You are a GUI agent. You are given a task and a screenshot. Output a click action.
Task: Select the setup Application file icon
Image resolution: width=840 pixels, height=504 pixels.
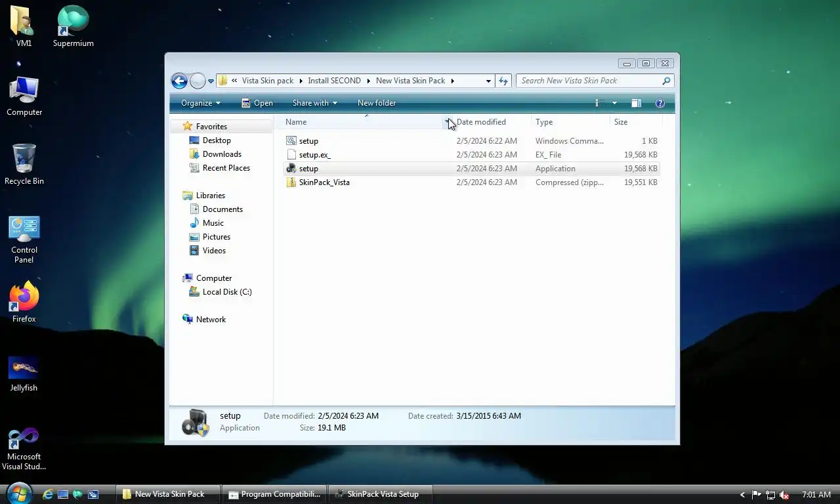tap(291, 169)
